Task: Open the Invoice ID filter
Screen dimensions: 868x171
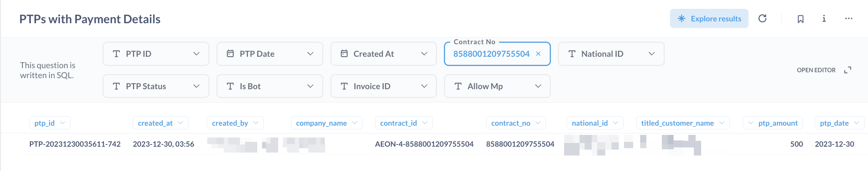Action: [x=383, y=86]
